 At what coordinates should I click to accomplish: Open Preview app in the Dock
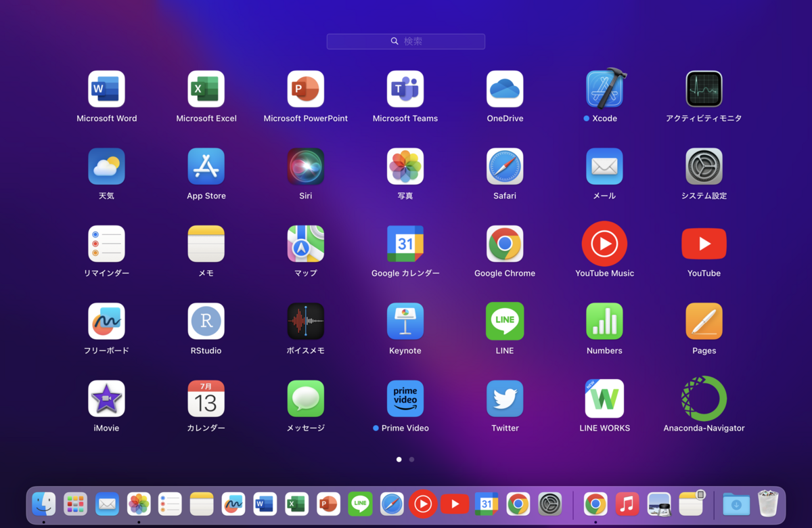click(x=659, y=504)
